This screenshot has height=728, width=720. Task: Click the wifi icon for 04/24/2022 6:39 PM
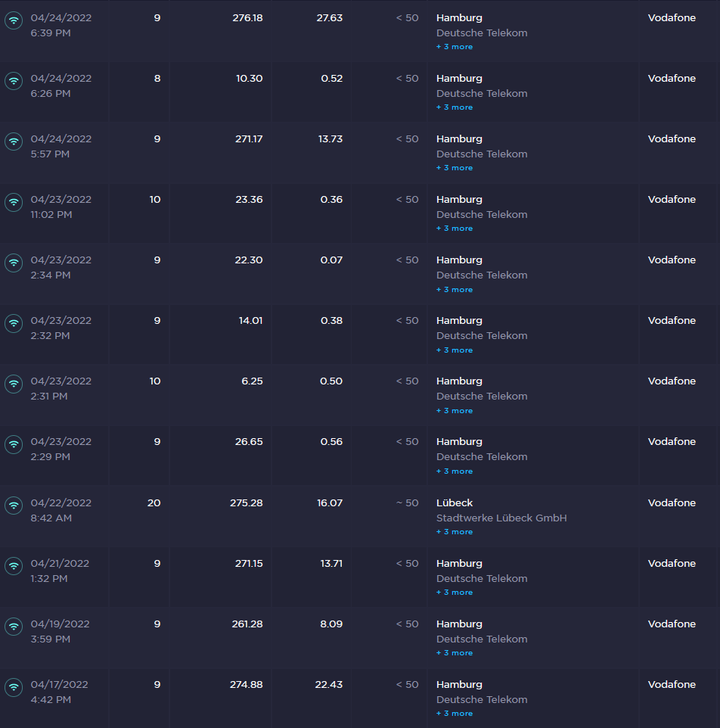point(14,20)
